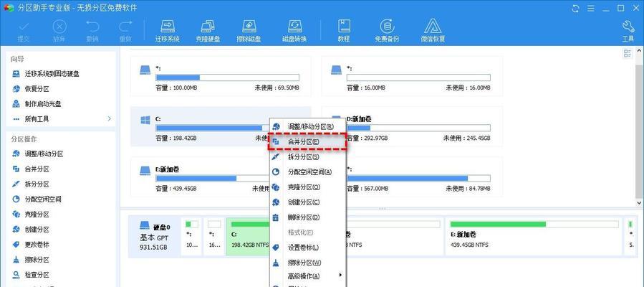Choose 设置卷标(L) in the context menu
This screenshot has width=644, height=287.
pos(307,248)
